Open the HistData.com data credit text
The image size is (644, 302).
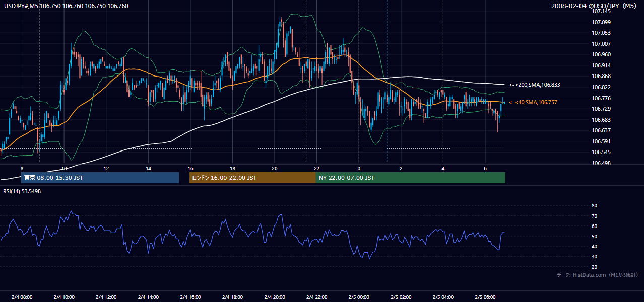click(x=598, y=275)
